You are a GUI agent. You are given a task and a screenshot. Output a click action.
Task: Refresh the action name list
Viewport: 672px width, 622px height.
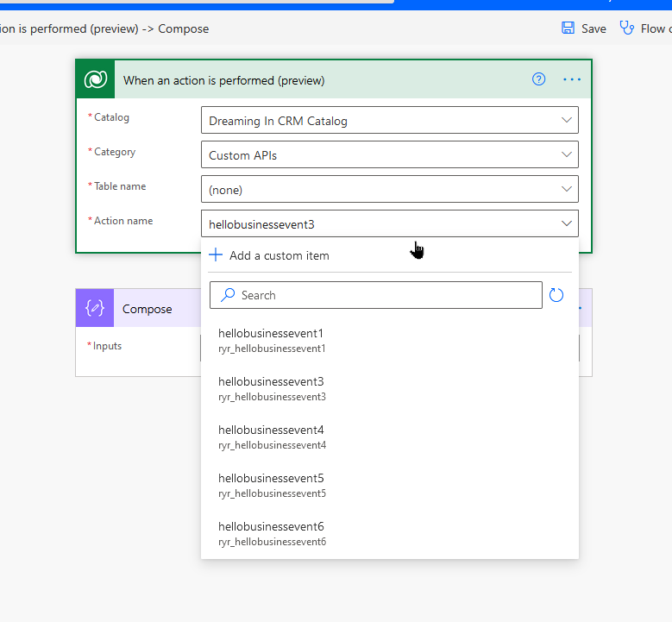click(556, 295)
